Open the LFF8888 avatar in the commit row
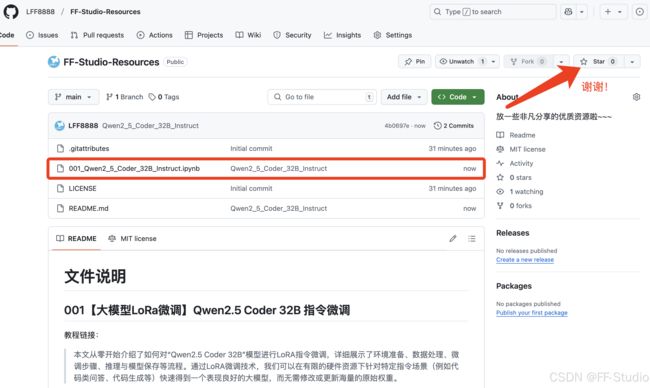This screenshot has width=650, height=388. [x=60, y=125]
